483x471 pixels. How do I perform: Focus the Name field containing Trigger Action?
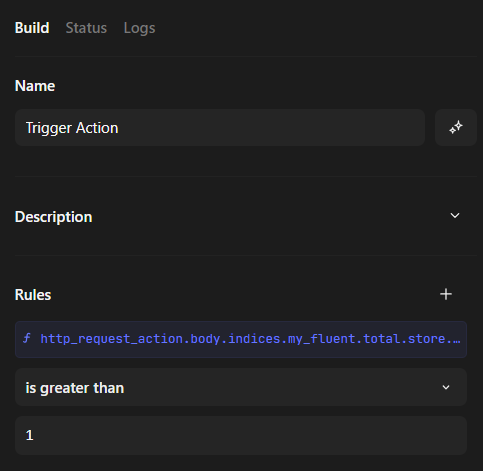click(x=220, y=127)
